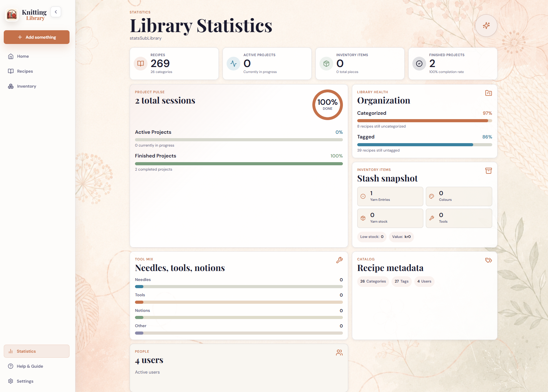This screenshot has height=392, width=548.
Task: Click the Categorized progress bar
Action: click(425, 121)
